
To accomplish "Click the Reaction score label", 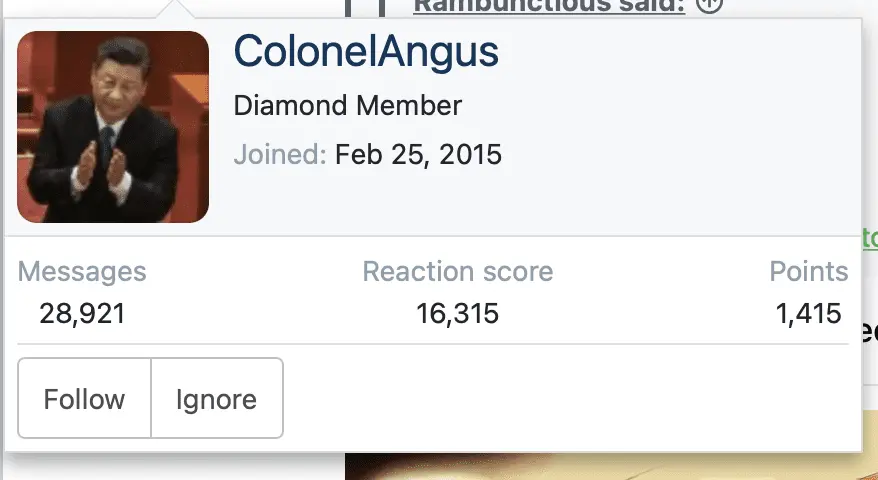I will point(457,272).
